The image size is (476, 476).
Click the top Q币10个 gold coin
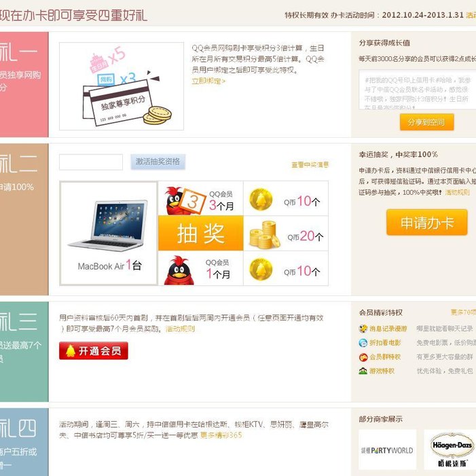pyautogui.click(x=261, y=200)
